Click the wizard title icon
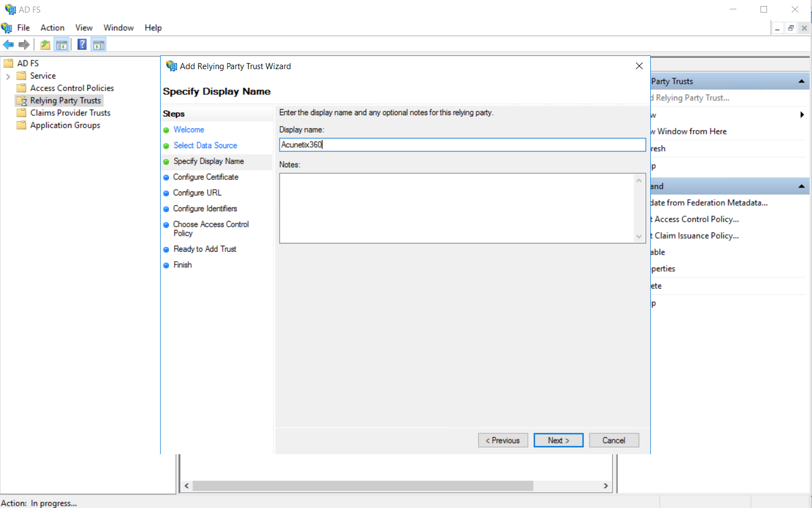This screenshot has height=508, width=812. click(172, 66)
